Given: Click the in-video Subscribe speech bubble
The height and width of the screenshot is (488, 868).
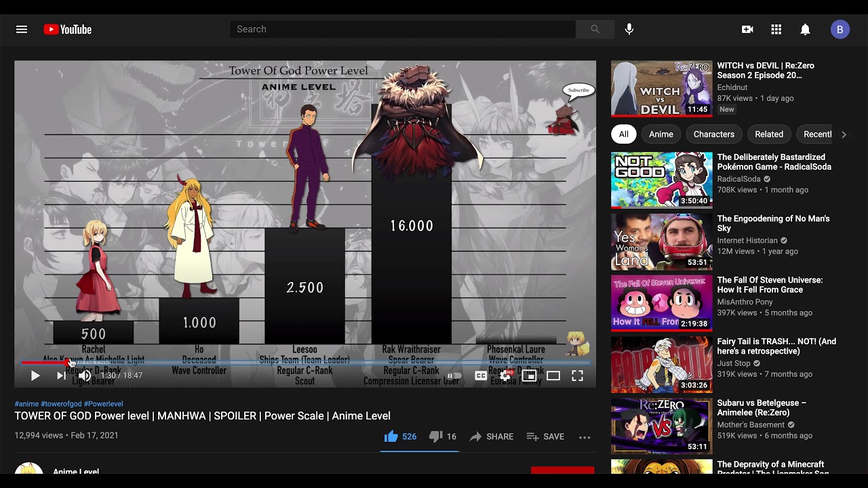Looking at the screenshot, I should 578,90.
